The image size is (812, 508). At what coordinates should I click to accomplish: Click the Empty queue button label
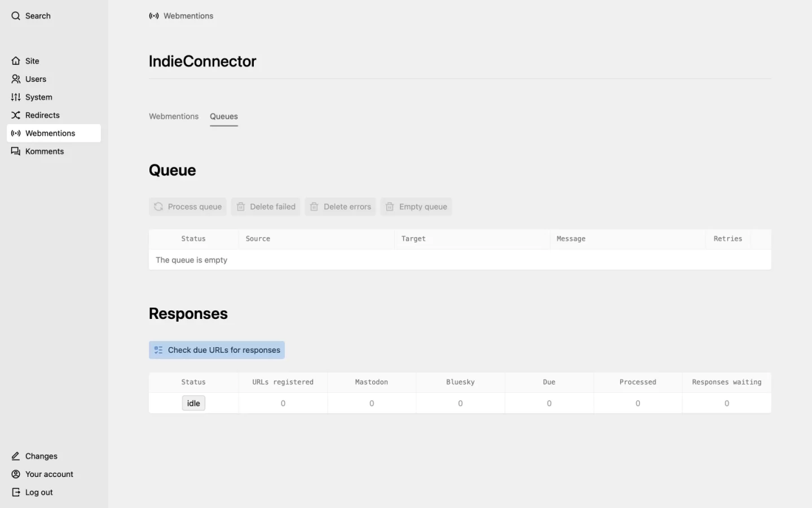click(423, 207)
